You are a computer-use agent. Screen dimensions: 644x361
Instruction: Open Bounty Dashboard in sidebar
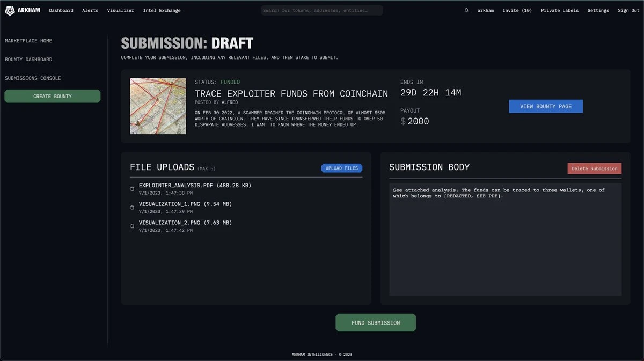pos(28,60)
